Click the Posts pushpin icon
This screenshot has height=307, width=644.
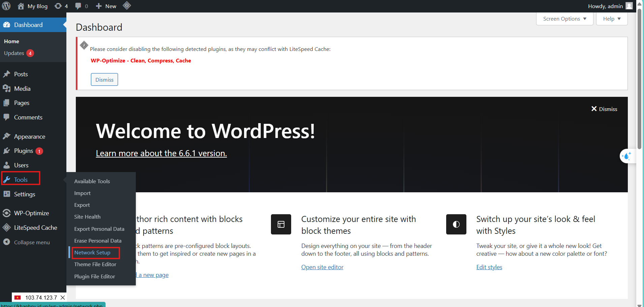pyautogui.click(x=7, y=74)
